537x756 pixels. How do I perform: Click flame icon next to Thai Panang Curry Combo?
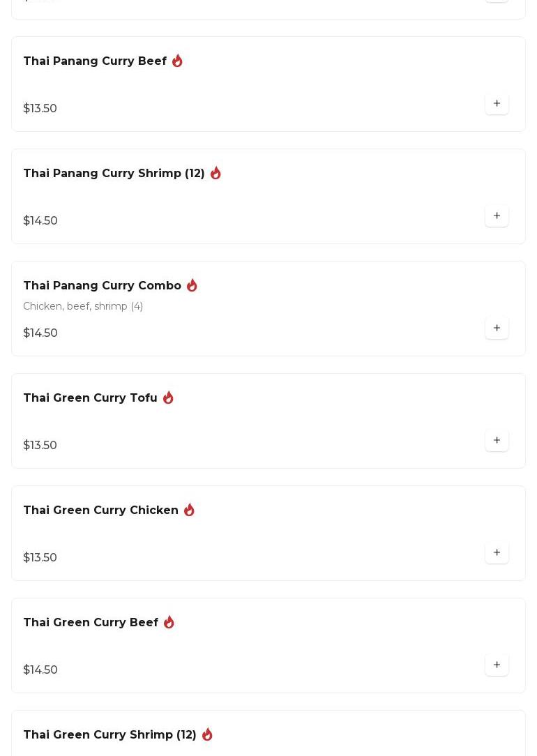(x=192, y=285)
